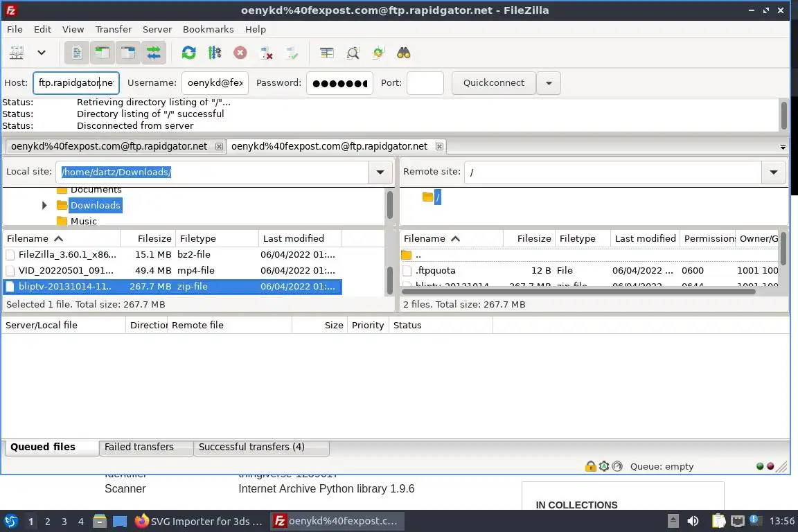The width and height of the screenshot is (798, 532).
Task: Refresh the file and folder lists
Action: click(x=189, y=53)
